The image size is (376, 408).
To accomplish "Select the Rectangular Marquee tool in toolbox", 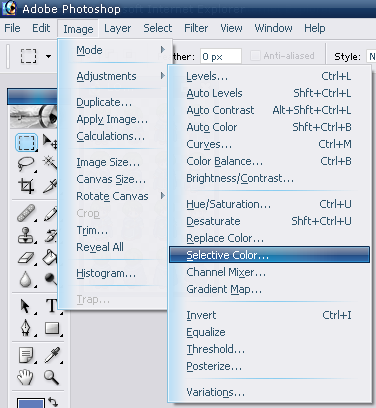I will 26,142.
